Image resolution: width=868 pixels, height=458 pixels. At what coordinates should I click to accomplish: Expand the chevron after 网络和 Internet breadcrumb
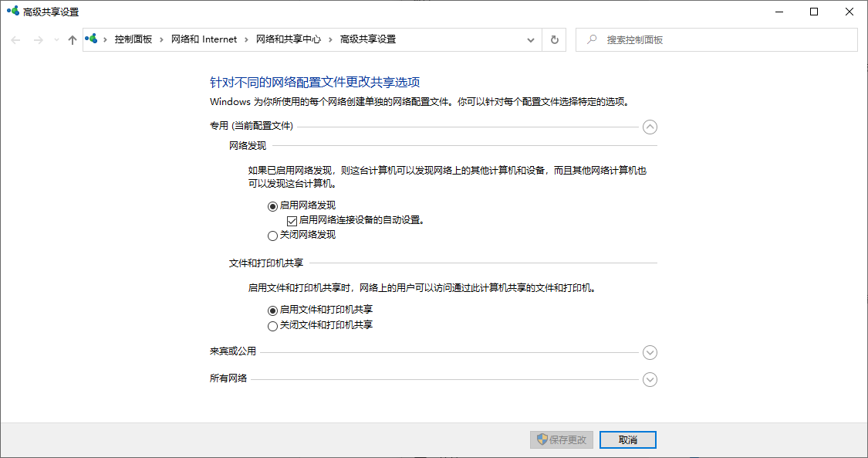tap(246, 39)
